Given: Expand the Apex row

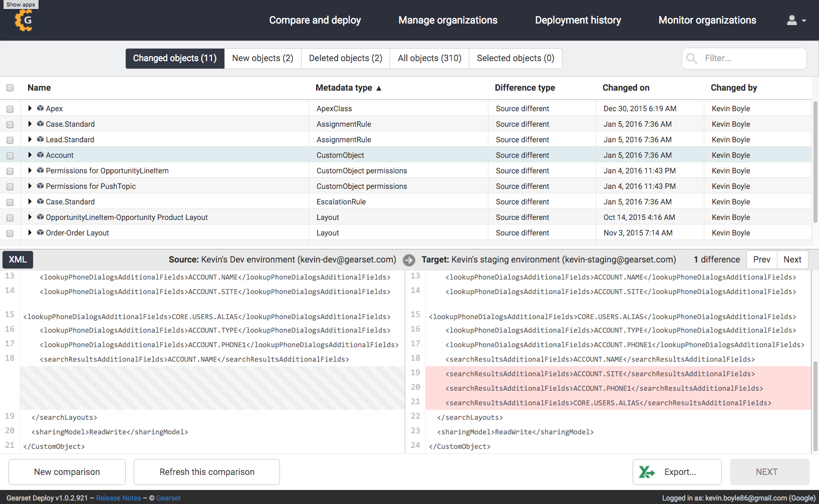Looking at the screenshot, I should click(30, 108).
